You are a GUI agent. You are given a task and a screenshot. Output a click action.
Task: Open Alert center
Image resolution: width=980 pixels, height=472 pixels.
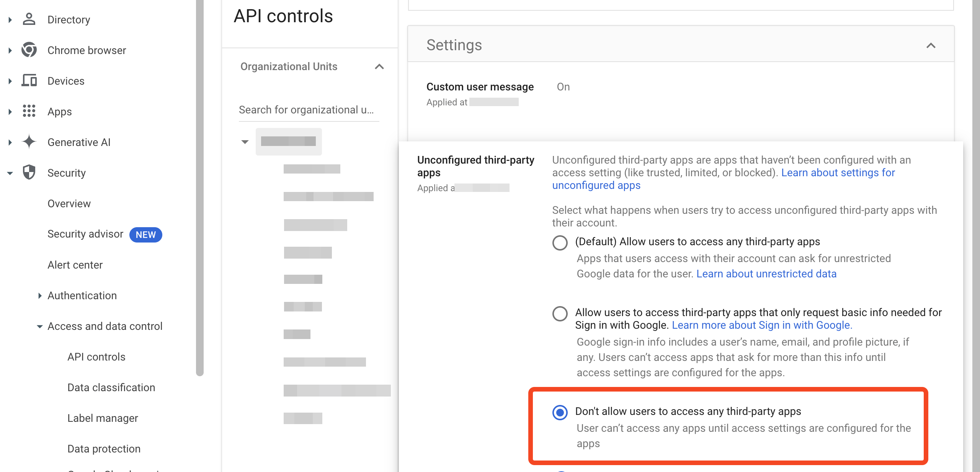pyautogui.click(x=75, y=265)
